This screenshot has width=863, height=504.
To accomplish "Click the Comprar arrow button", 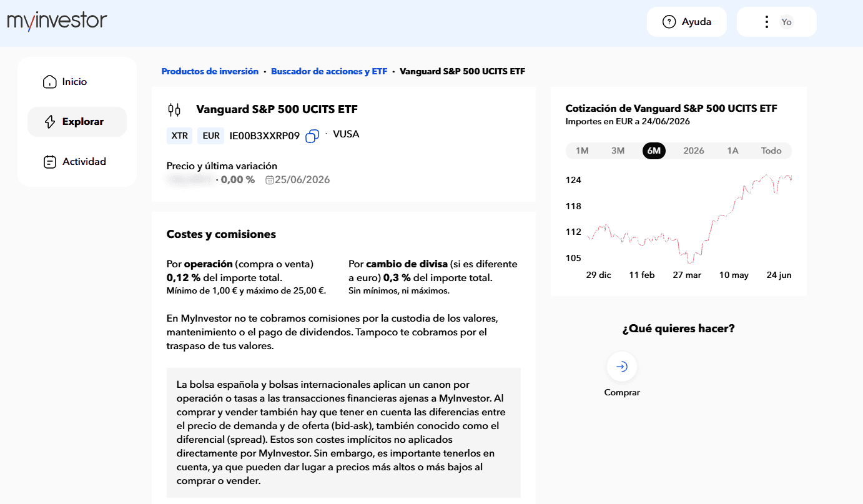I will [x=622, y=367].
